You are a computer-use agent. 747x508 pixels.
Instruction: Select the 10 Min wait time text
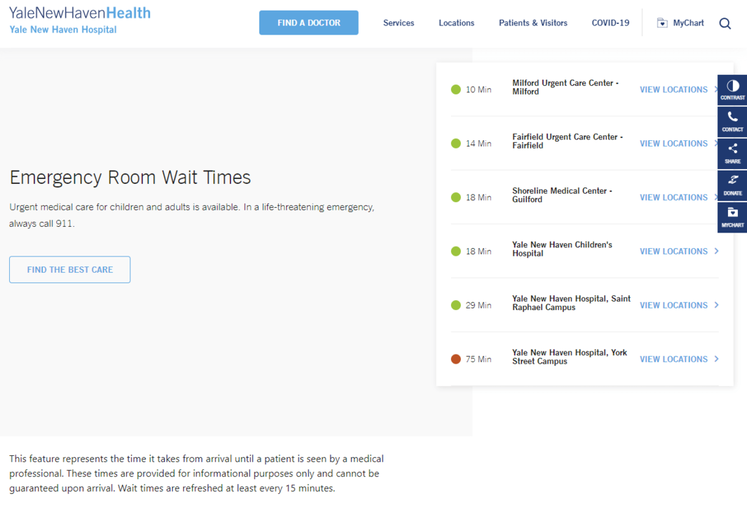click(x=478, y=90)
